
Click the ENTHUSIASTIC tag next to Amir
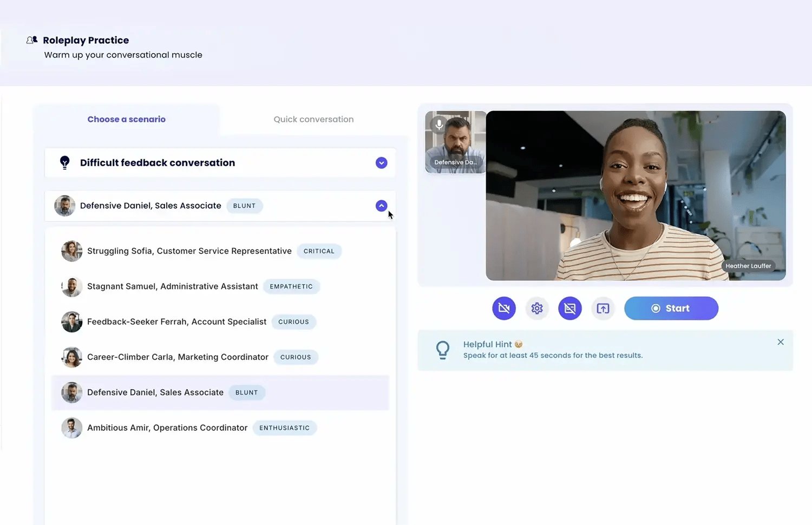pyautogui.click(x=284, y=428)
